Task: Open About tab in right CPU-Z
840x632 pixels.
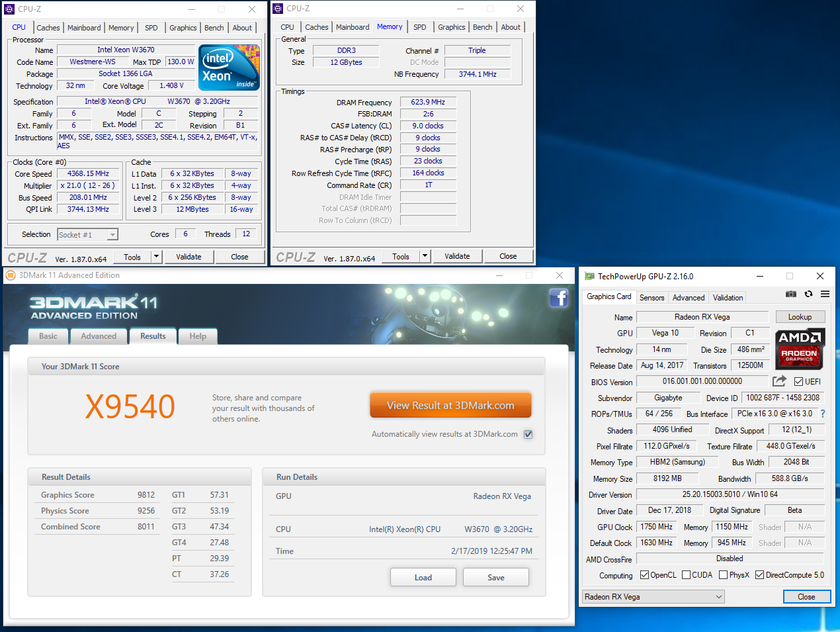Action: pyautogui.click(x=511, y=27)
